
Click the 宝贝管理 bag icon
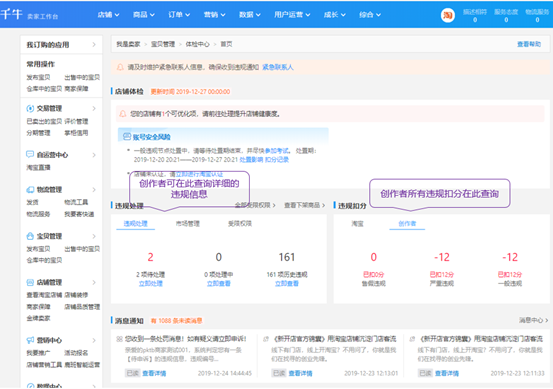(x=30, y=236)
